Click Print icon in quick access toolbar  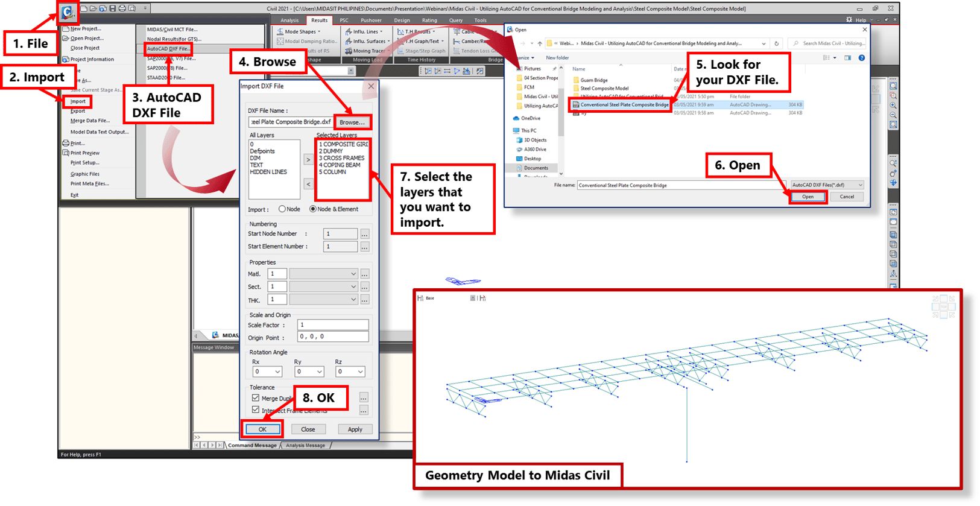point(122,8)
